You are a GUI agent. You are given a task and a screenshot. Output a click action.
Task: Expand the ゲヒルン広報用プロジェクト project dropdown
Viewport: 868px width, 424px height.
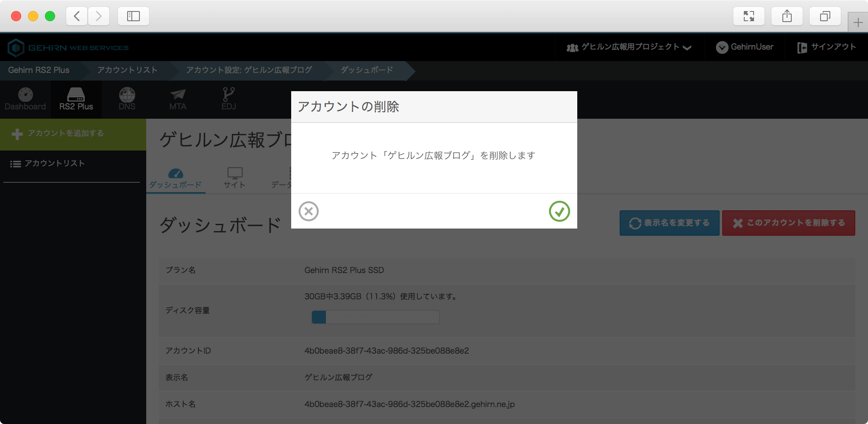(x=629, y=47)
